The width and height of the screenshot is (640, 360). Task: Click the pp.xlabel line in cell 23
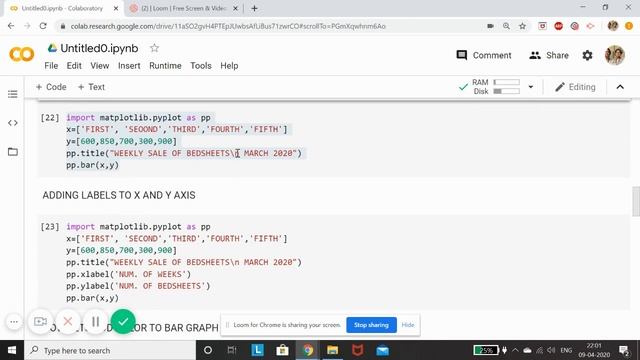129,274
